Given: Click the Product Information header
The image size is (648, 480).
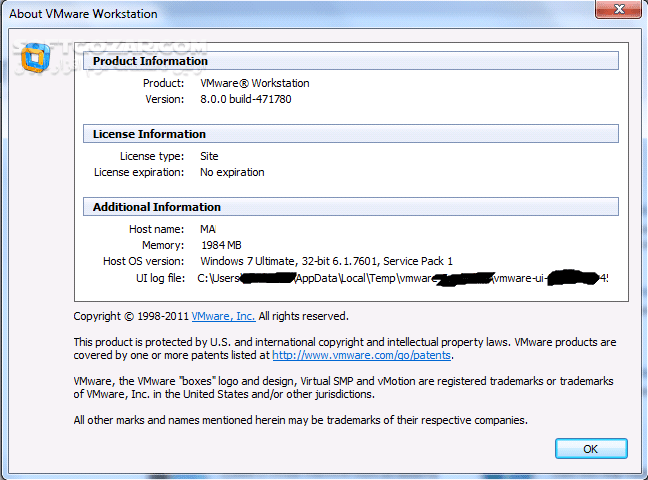Looking at the screenshot, I should pos(351,61).
